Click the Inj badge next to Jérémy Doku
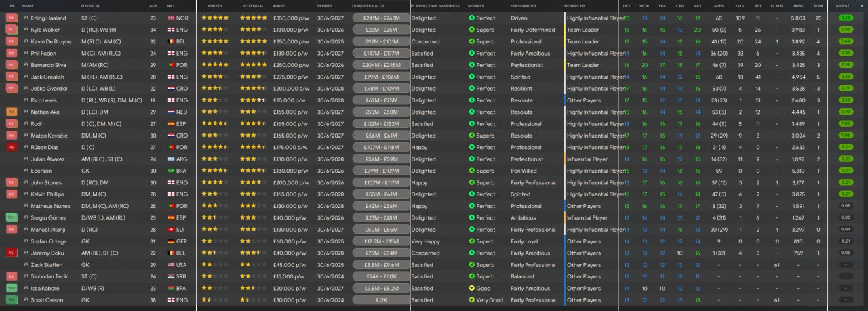Viewport: 868px width, 311px height. [x=11, y=253]
